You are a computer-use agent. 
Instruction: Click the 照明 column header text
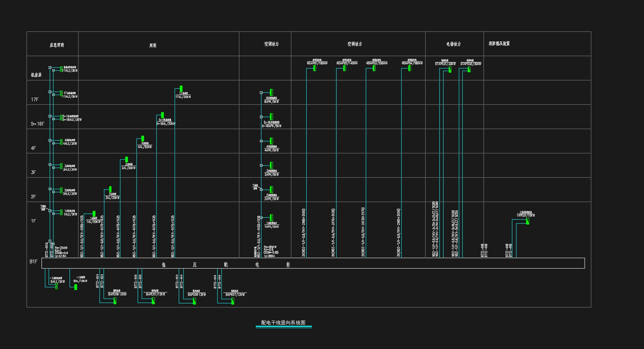(153, 45)
